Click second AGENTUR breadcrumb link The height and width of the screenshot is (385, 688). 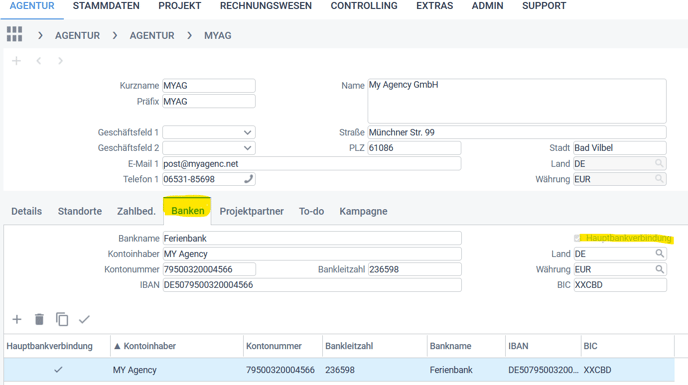pyautogui.click(x=152, y=36)
